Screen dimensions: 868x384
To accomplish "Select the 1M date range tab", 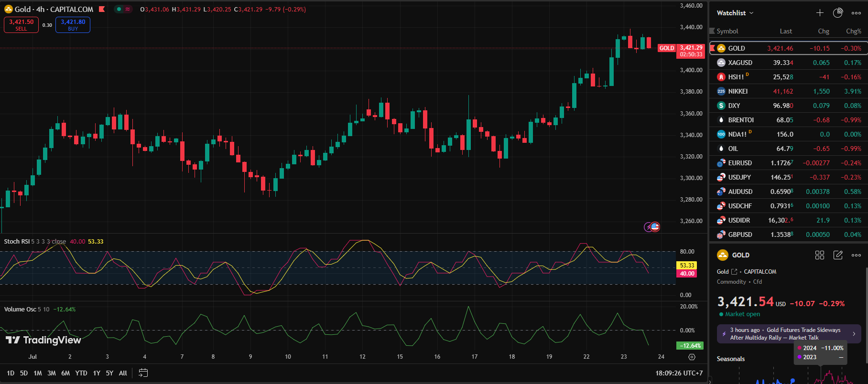I will point(38,373).
